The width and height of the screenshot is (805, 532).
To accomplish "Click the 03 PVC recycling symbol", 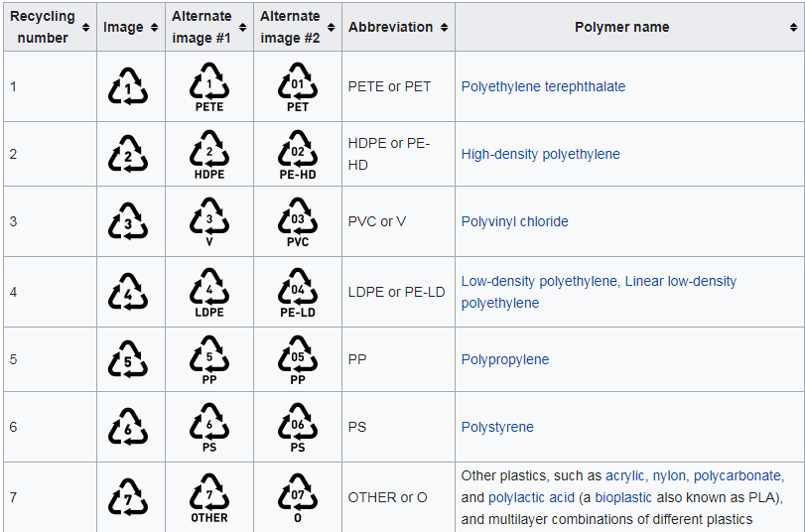I will click(x=298, y=222).
